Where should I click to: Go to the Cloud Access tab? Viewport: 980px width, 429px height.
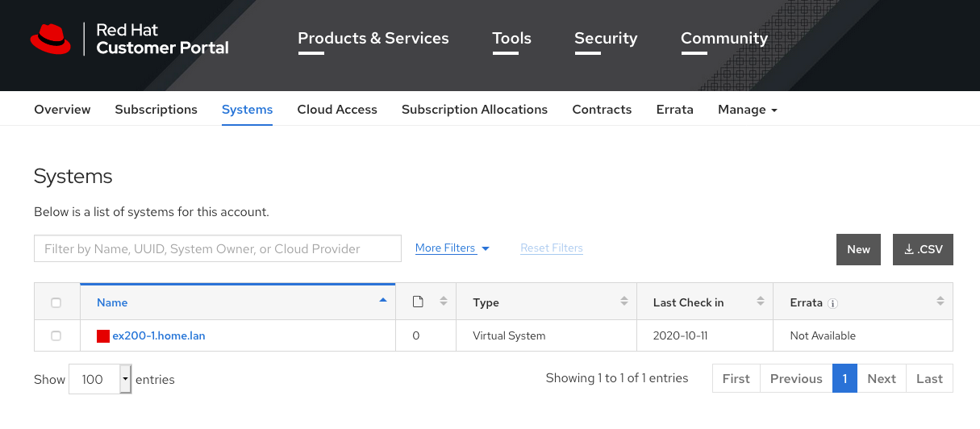pos(337,110)
